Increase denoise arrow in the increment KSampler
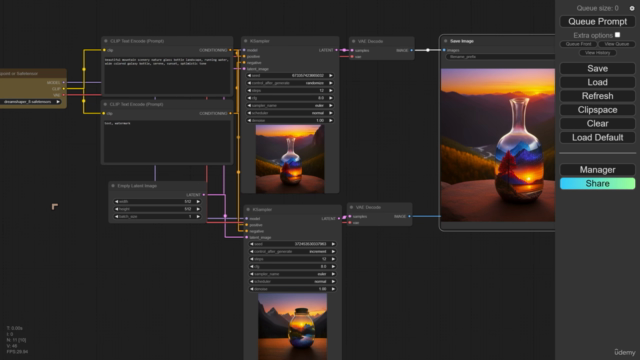640x360 pixels. pos(333,289)
